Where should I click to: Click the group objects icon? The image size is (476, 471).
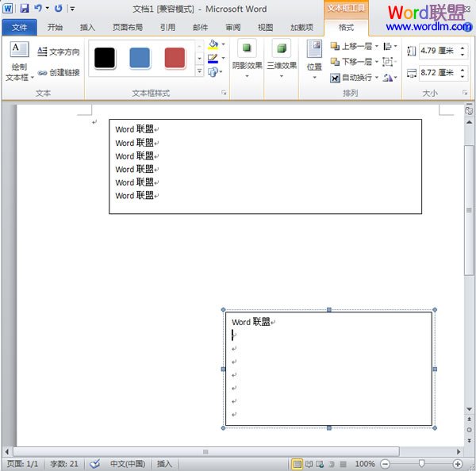pyautogui.click(x=390, y=62)
